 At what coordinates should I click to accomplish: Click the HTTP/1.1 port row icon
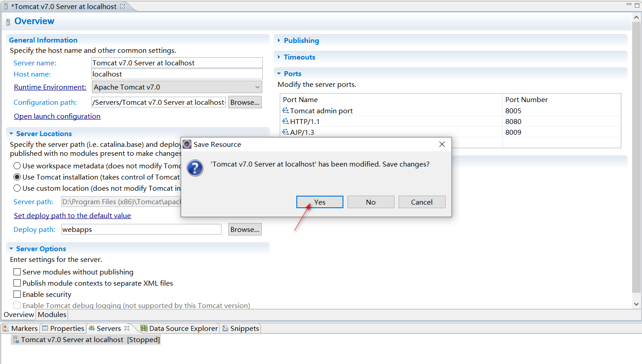click(x=286, y=121)
